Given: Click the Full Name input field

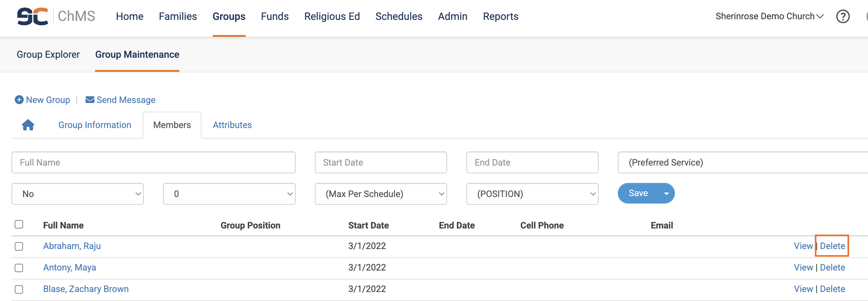Looking at the screenshot, I should (x=153, y=162).
